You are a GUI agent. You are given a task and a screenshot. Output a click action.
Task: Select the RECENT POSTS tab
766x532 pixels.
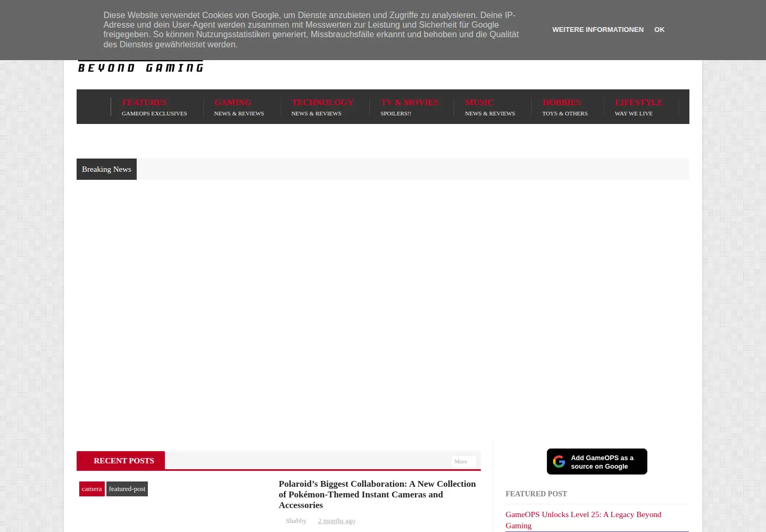tap(121, 461)
